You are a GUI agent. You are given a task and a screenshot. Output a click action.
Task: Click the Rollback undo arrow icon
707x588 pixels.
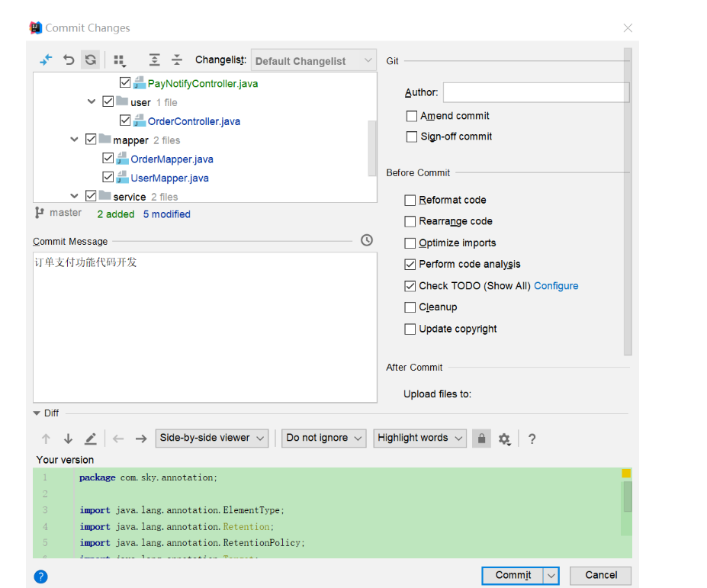pos(69,59)
